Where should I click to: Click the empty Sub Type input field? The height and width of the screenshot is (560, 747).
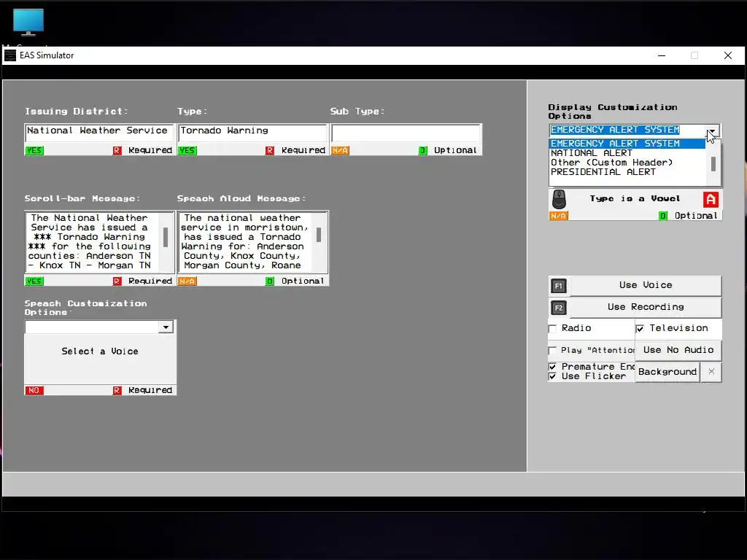tap(406, 133)
